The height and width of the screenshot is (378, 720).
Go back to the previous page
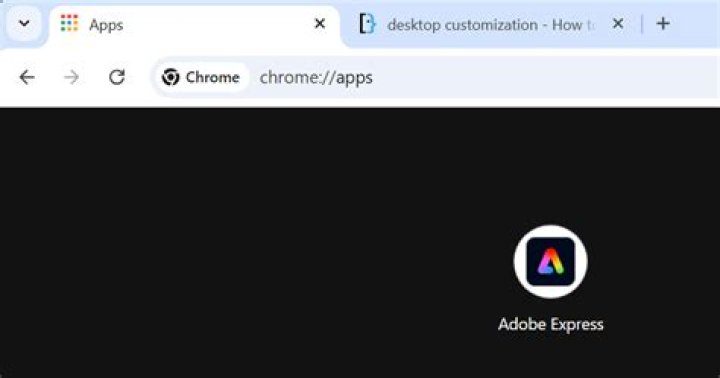coord(27,77)
